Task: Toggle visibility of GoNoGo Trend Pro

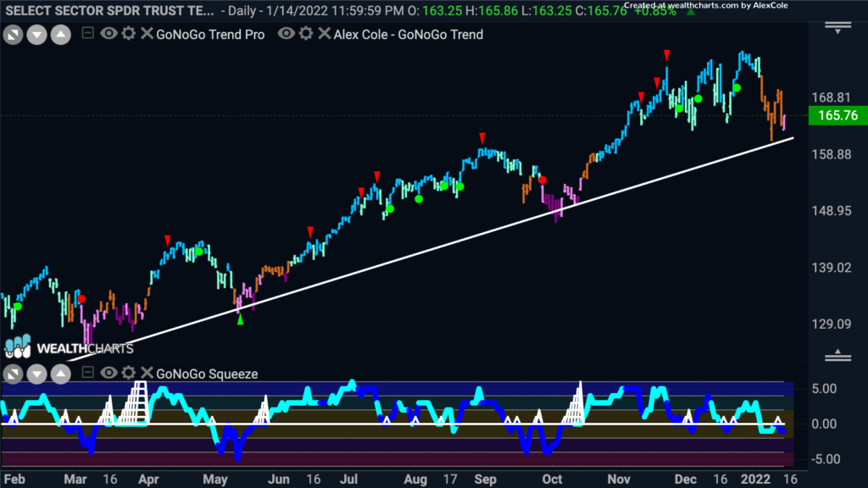Action: tap(108, 34)
